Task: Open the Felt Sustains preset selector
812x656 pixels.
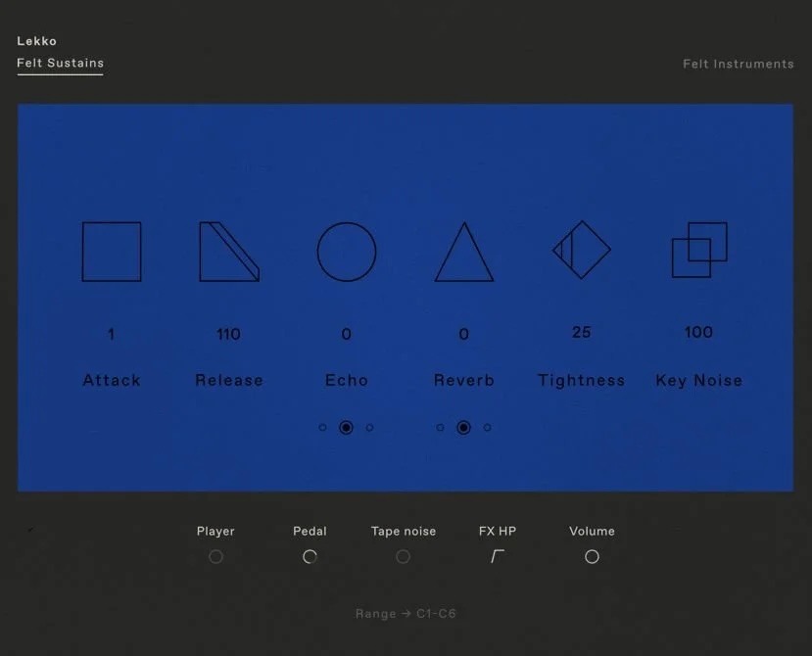Action: coord(60,64)
